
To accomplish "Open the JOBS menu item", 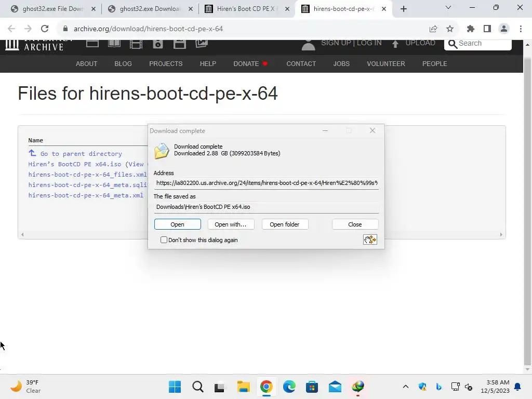I will [x=341, y=64].
